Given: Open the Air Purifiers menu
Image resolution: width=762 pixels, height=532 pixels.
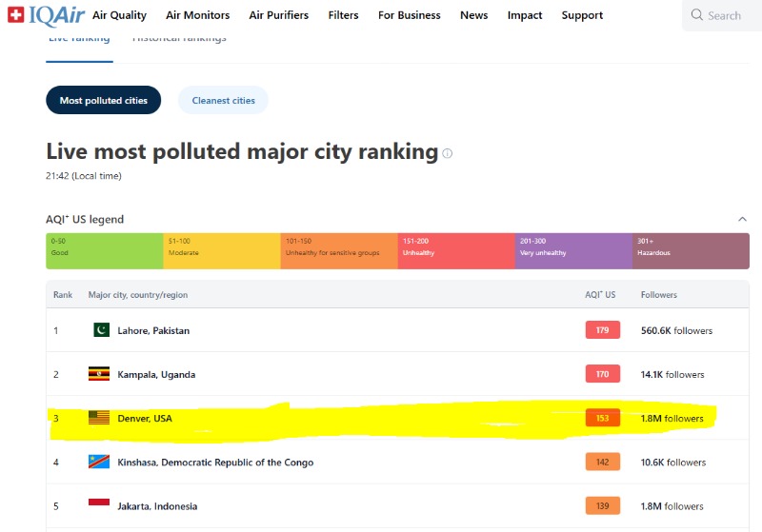Looking at the screenshot, I should (278, 15).
